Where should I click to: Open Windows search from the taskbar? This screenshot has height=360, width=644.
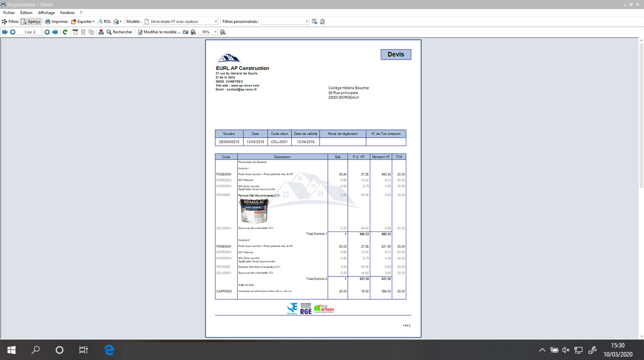[36, 350]
